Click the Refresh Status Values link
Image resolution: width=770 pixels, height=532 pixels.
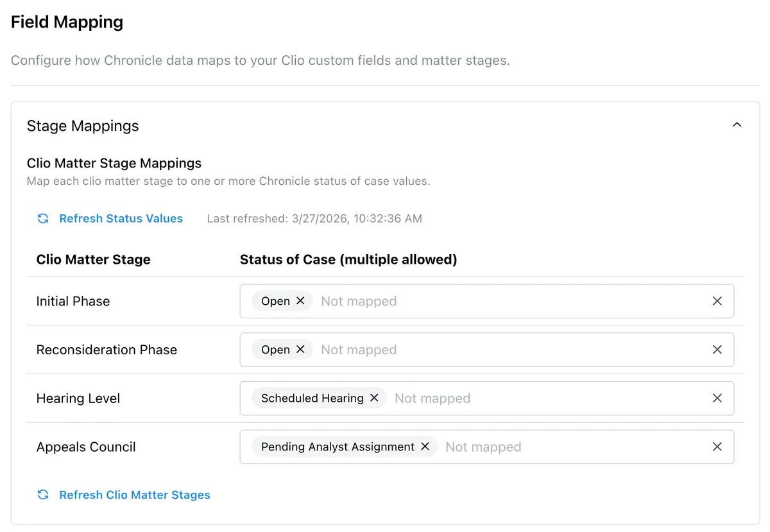tap(121, 218)
